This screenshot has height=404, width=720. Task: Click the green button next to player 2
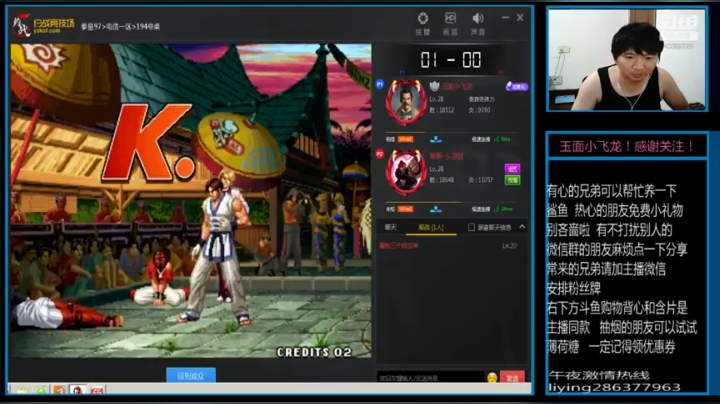[x=512, y=180]
